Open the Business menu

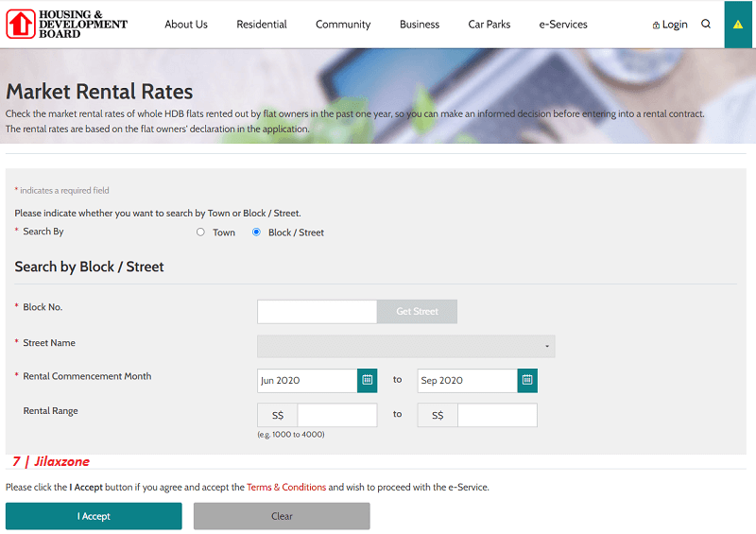point(420,25)
